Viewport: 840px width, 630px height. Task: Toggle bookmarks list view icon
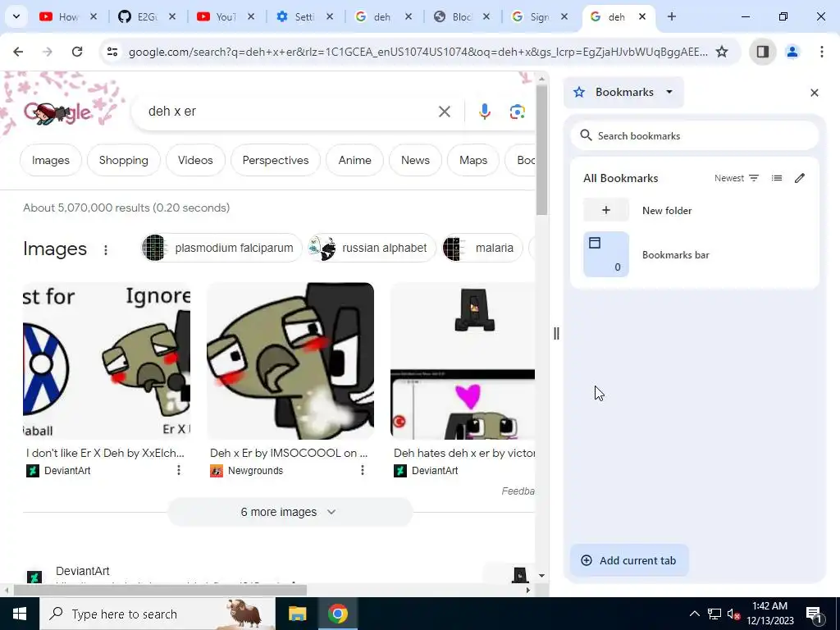pyautogui.click(x=777, y=178)
